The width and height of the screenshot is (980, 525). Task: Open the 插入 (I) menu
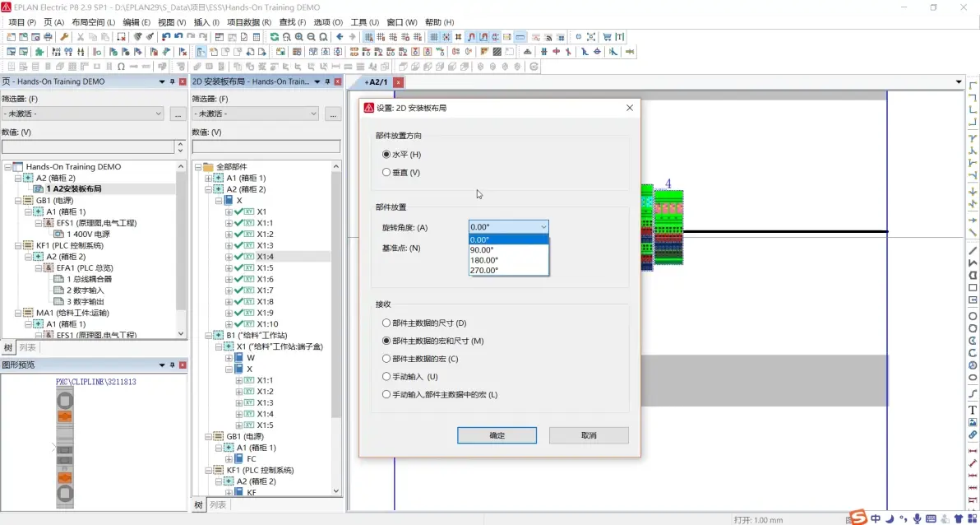[206, 22]
